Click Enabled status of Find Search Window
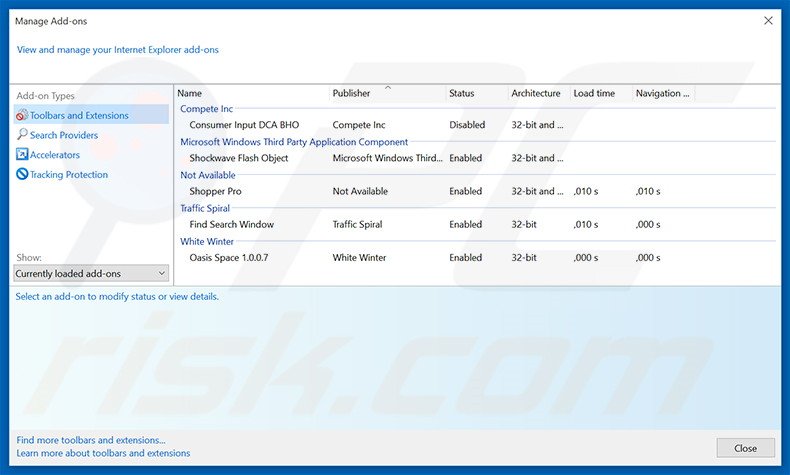The height and width of the screenshot is (475, 790). (x=466, y=225)
